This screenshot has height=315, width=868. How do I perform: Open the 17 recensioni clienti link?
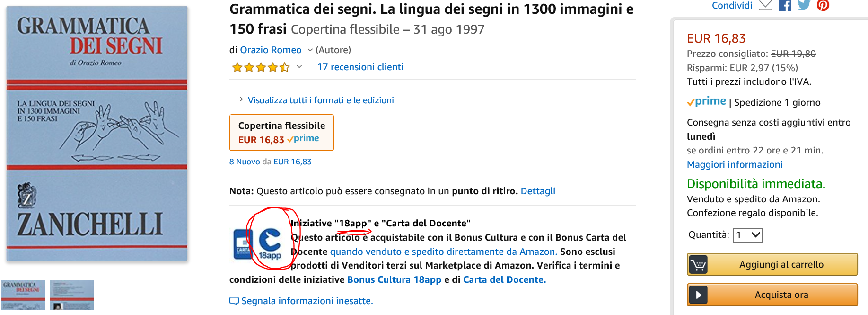click(360, 67)
